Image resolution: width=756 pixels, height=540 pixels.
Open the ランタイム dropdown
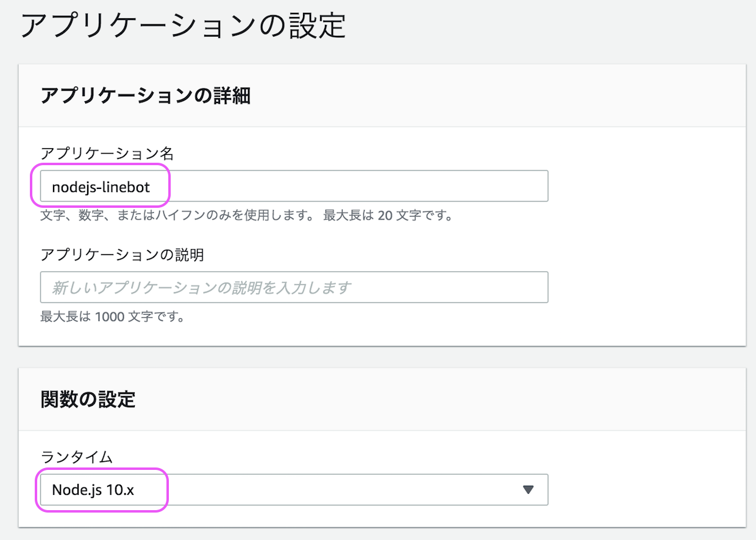coord(293,489)
